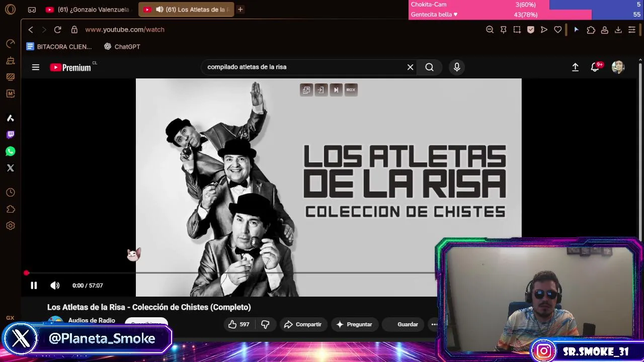Select the Los Atletas de la Risa tab

click(186, 10)
